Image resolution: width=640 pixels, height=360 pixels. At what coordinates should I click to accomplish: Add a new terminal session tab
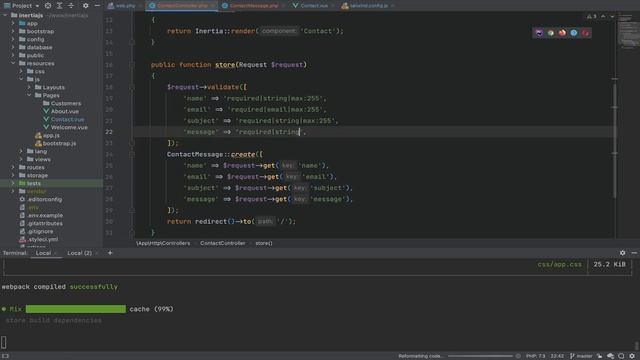click(x=110, y=253)
